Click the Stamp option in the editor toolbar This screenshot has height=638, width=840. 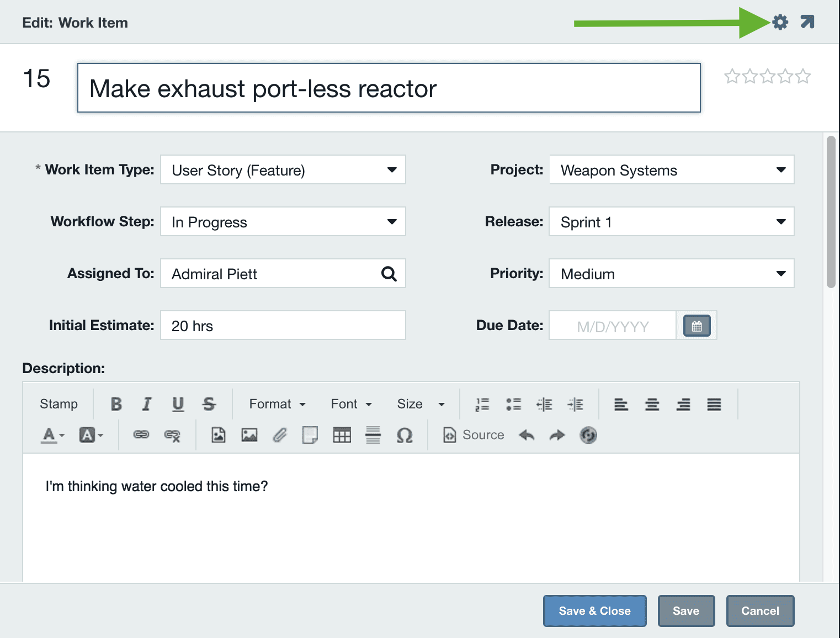click(x=58, y=404)
